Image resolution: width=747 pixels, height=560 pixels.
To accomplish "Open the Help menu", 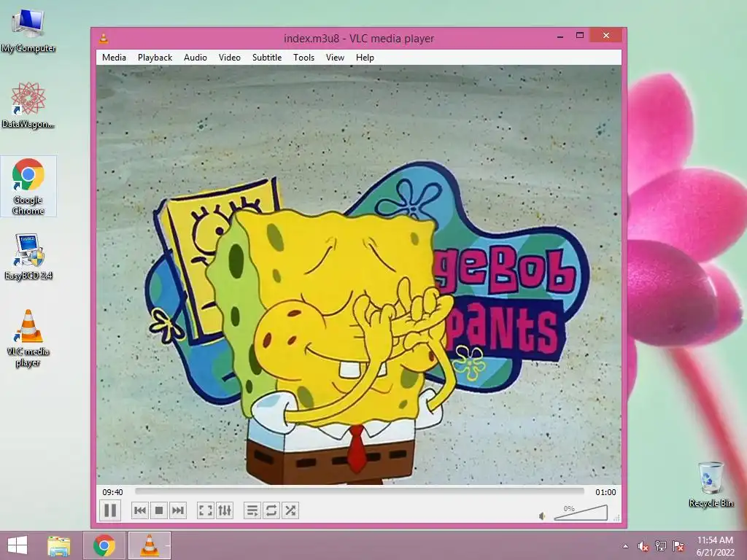I will [365, 57].
